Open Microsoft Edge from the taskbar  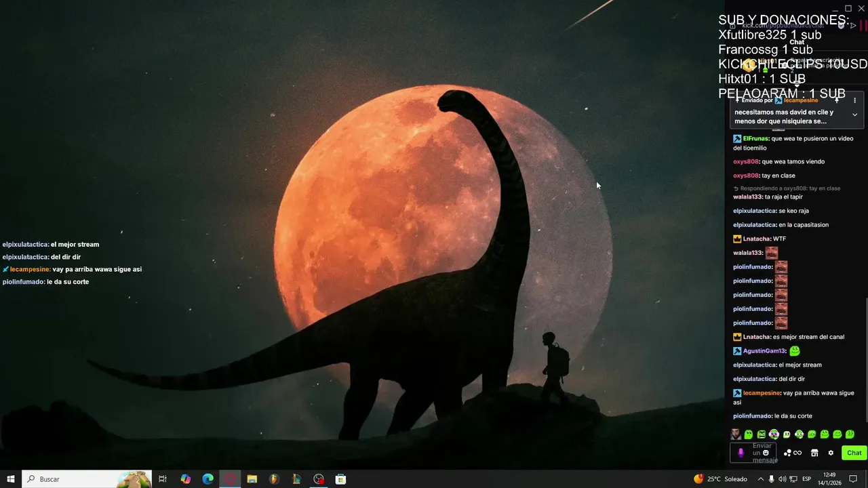[x=208, y=479]
